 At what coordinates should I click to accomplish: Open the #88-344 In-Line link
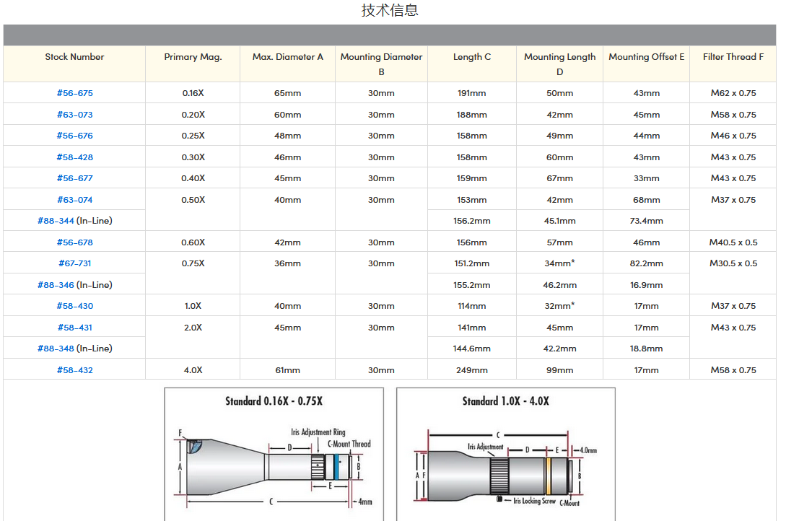(x=56, y=221)
